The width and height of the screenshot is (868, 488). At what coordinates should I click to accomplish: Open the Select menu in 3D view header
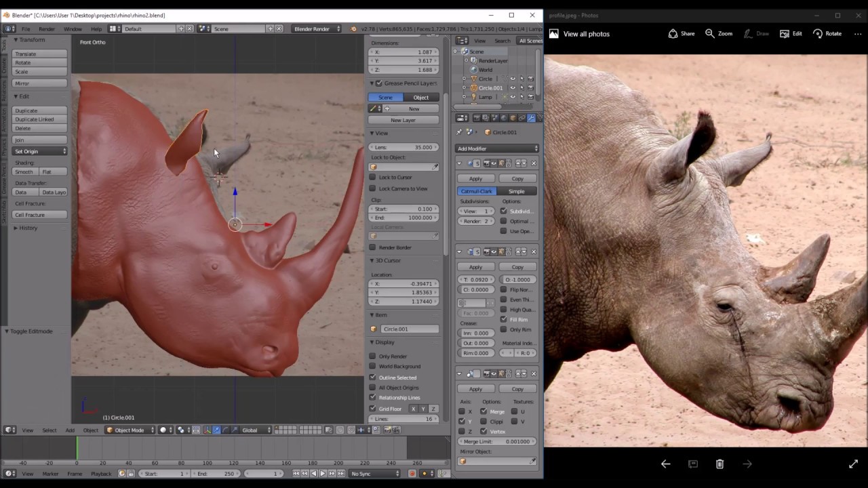[50, 430]
